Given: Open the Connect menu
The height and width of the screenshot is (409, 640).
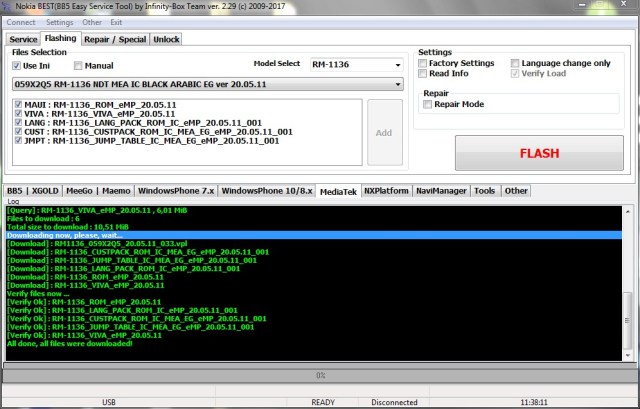Looking at the screenshot, I should 20,21.
